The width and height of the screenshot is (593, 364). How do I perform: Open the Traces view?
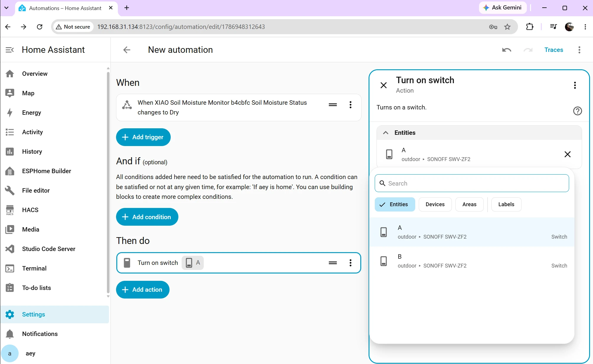554,50
